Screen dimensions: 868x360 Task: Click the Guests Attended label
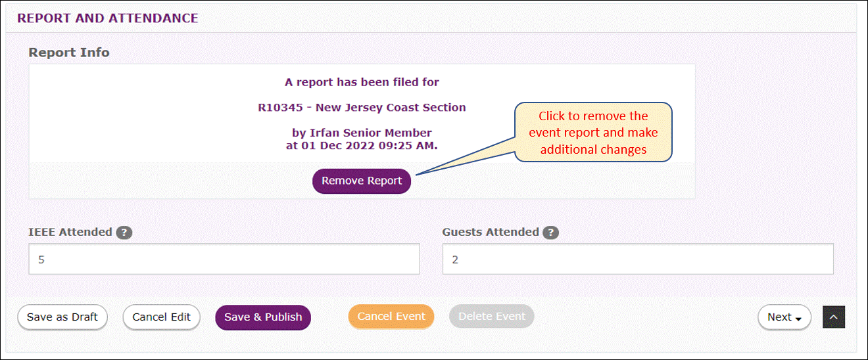(x=491, y=232)
